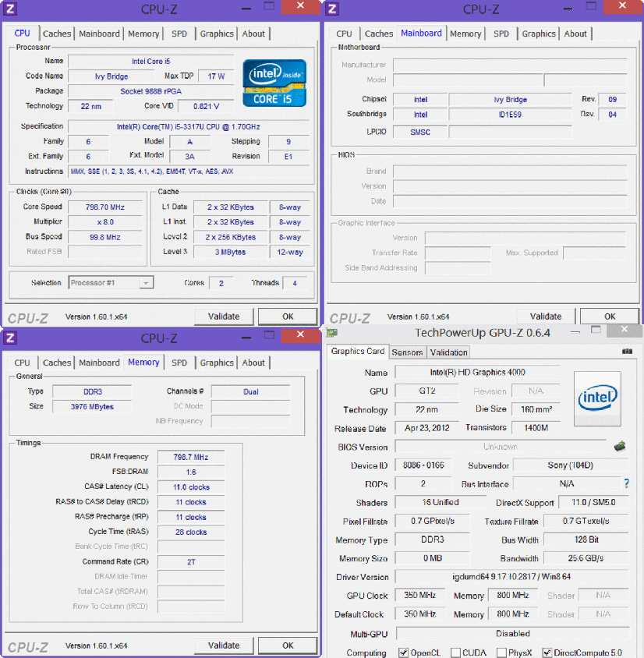644x658 pixels.
Task: Click the LPCIO SMSC value
Action: coord(420,133)
